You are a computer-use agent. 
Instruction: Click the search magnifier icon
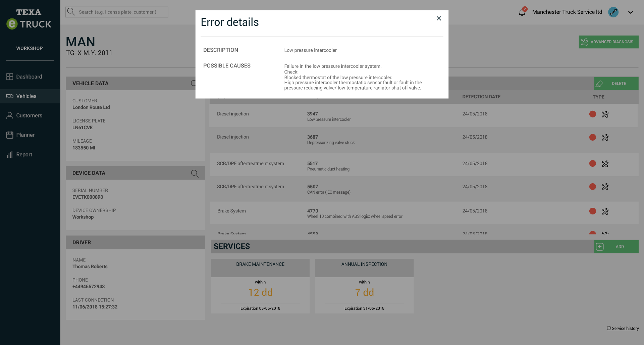click(71, 12)
